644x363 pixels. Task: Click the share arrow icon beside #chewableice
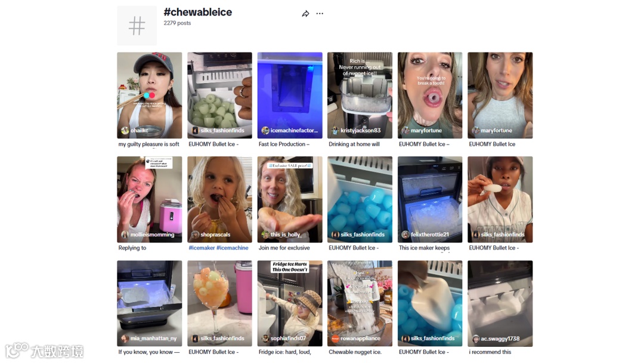click(x=305, y=14)
